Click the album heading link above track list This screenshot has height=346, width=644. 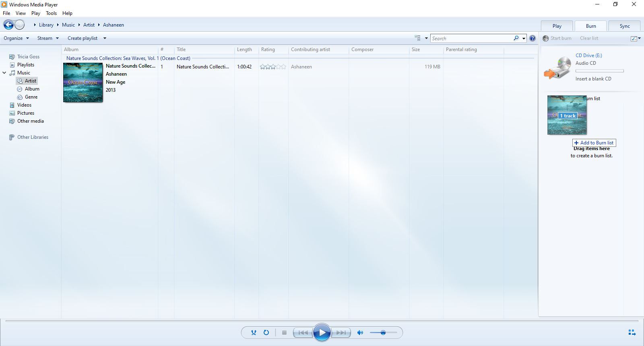(x=128, y=58)
